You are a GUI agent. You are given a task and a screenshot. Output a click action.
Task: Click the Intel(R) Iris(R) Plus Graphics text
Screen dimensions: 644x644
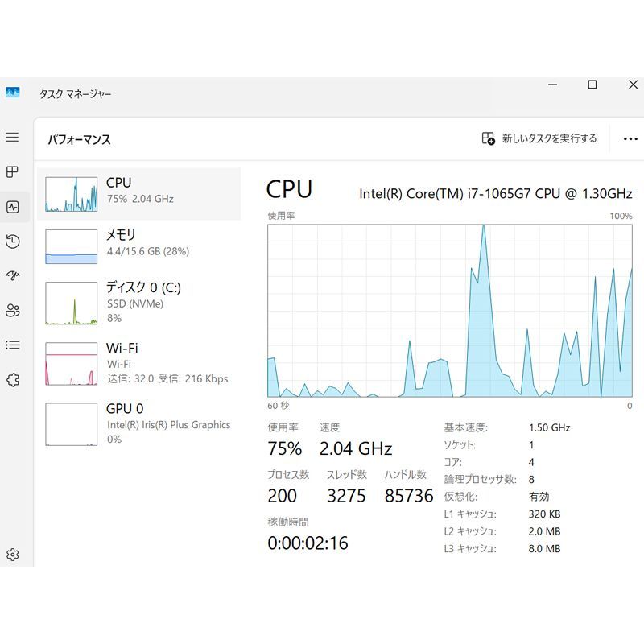(x=168, y=425)
